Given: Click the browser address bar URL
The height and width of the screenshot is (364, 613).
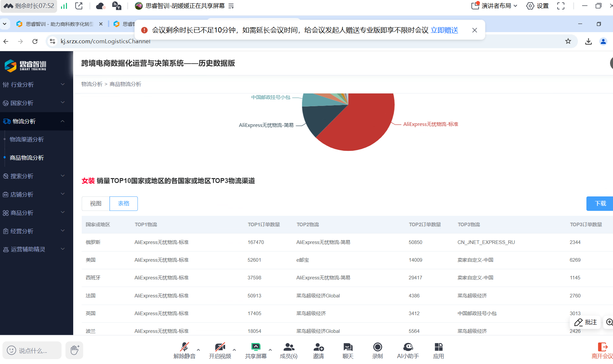Looking at the screenshot, I should pyautogui.click(x=106, y=41).
